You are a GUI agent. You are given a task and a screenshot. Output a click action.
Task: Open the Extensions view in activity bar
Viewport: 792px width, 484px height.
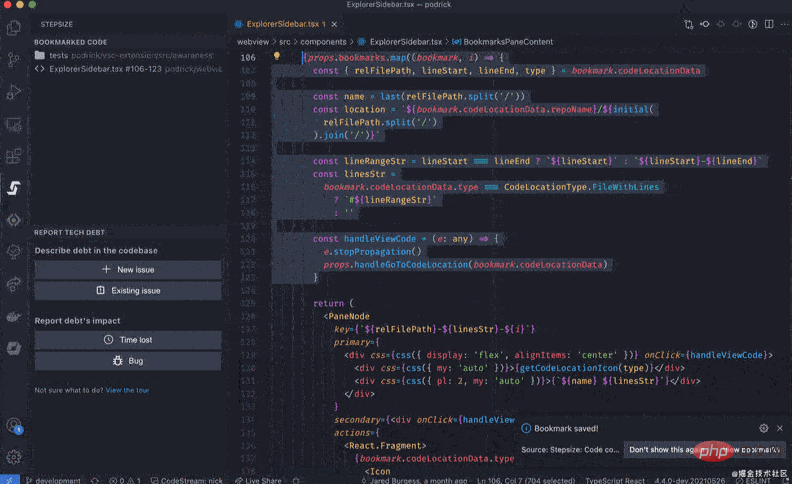coord(14,156)
